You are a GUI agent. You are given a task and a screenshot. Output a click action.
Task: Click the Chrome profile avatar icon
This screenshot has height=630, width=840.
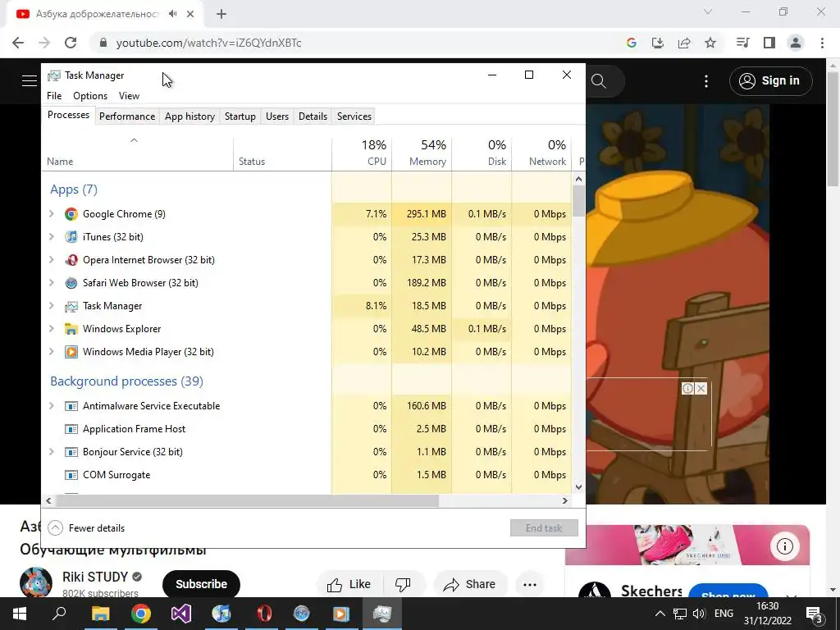[796, 43]
